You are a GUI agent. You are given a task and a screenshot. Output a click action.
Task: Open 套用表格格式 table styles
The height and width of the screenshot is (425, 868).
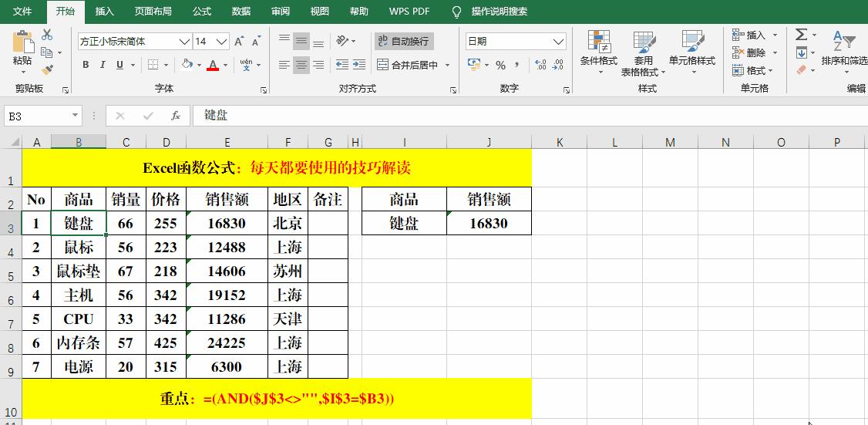tap(644, 53)
